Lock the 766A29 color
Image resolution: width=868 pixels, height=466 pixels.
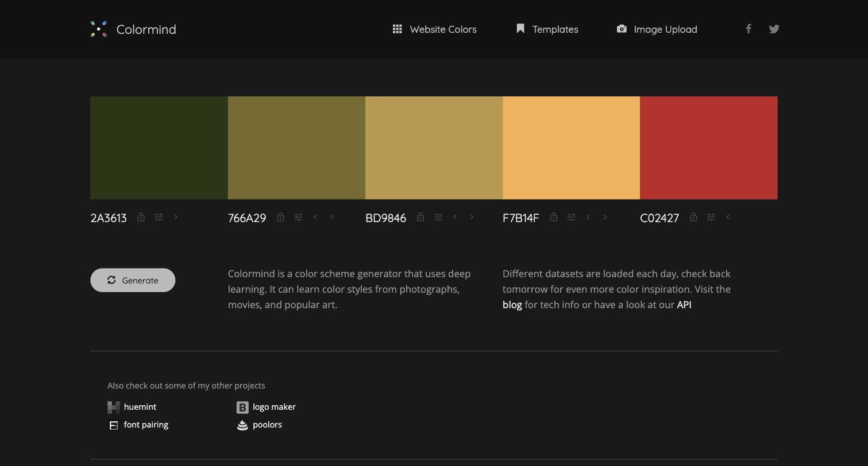[280, 217]
